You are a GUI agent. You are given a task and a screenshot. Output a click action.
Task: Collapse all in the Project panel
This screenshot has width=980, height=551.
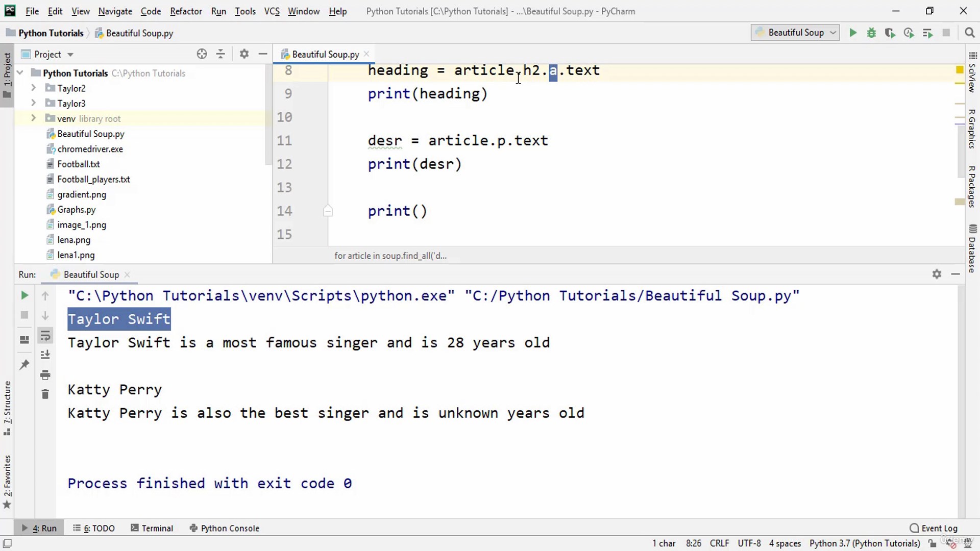point(220,54)
